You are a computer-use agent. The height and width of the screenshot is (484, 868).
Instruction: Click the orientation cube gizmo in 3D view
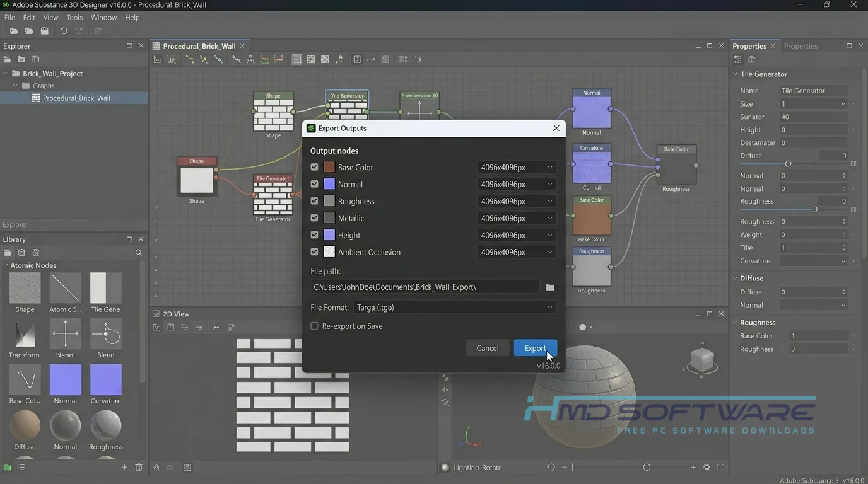701,360
